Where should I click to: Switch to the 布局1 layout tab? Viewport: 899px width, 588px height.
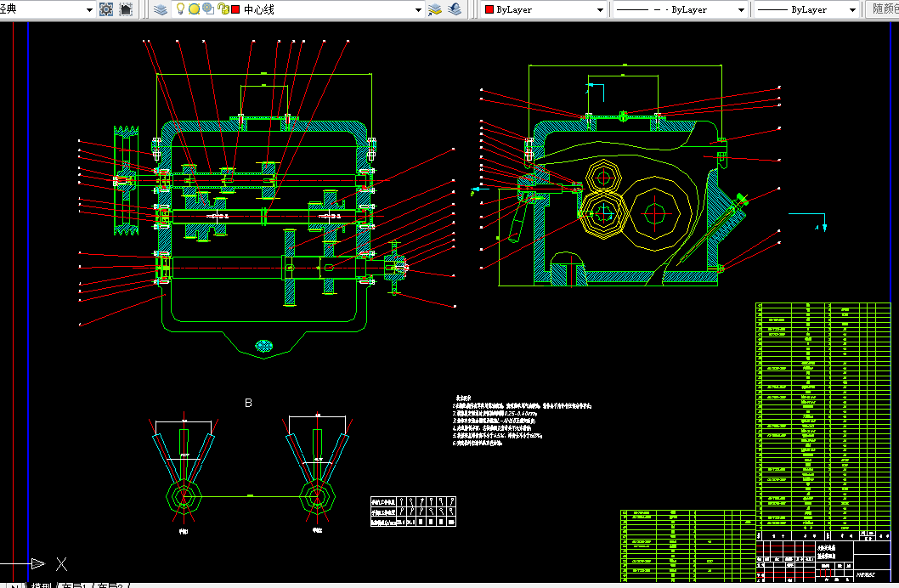pos(76,585)
